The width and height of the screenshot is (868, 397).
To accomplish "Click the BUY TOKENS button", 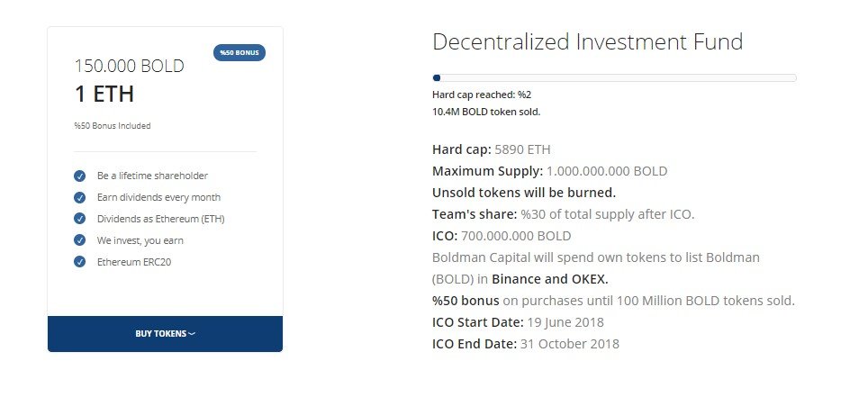I will 165,334.
